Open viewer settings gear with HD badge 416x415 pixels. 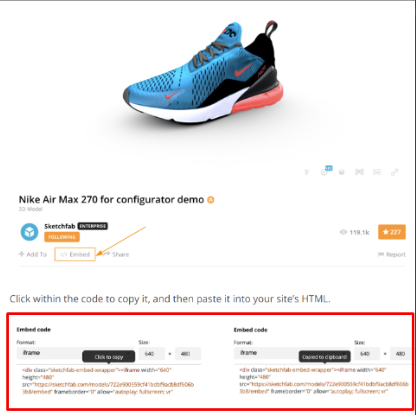(326, 171)
